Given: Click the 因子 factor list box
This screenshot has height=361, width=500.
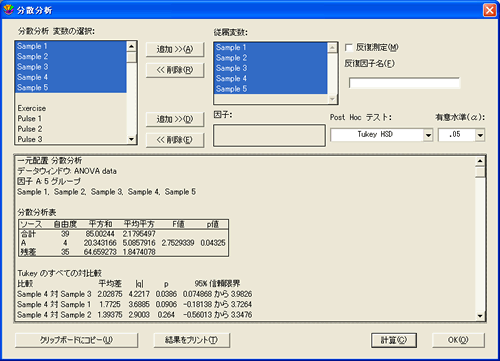Looking at the screenshot, I should point(269,135).
